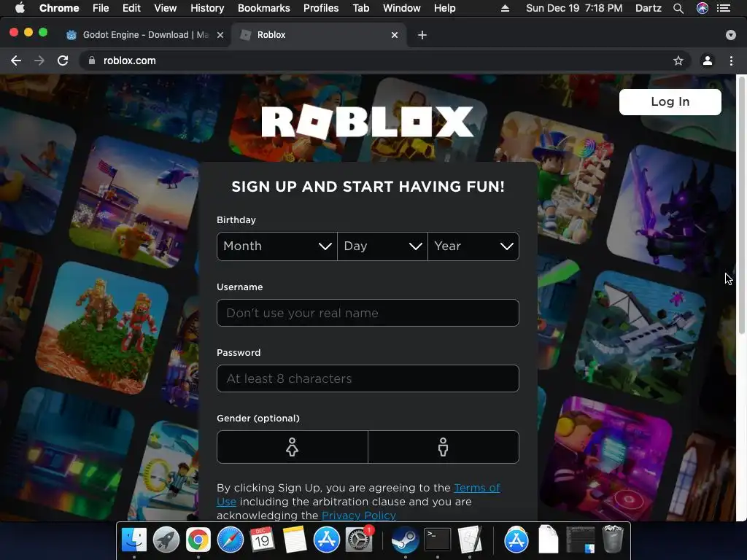Click the browser forward arrow
Viewport: 747px width, 560px height.
pyautogui.click(x=39, y=61)
